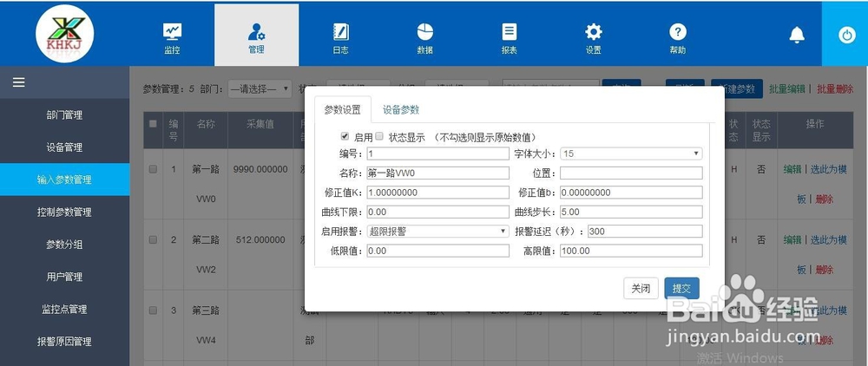Viewport: 868px width, 366px height.
Task: Click the 新建参数 button
Action: (x=737, y=89)
